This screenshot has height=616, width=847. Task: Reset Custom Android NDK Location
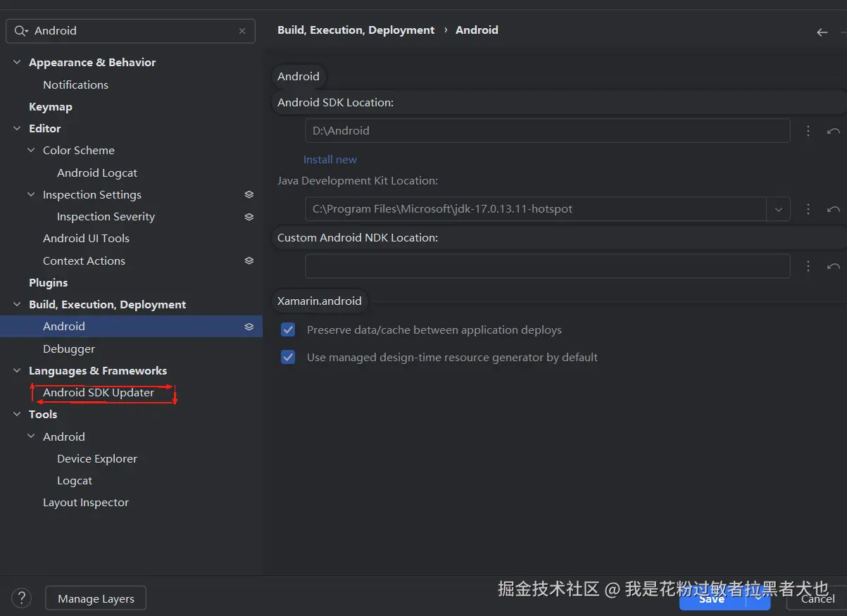pos(834,266)
